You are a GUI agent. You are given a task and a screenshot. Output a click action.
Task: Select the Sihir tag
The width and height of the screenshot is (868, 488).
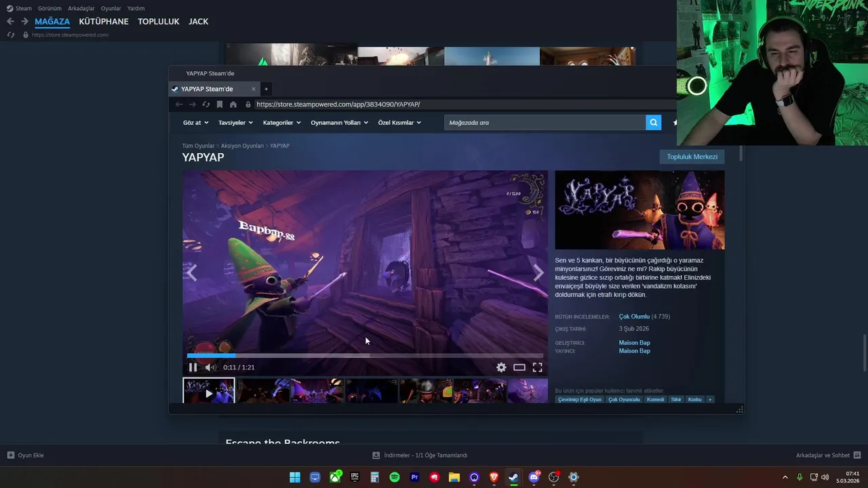[676, 399]
